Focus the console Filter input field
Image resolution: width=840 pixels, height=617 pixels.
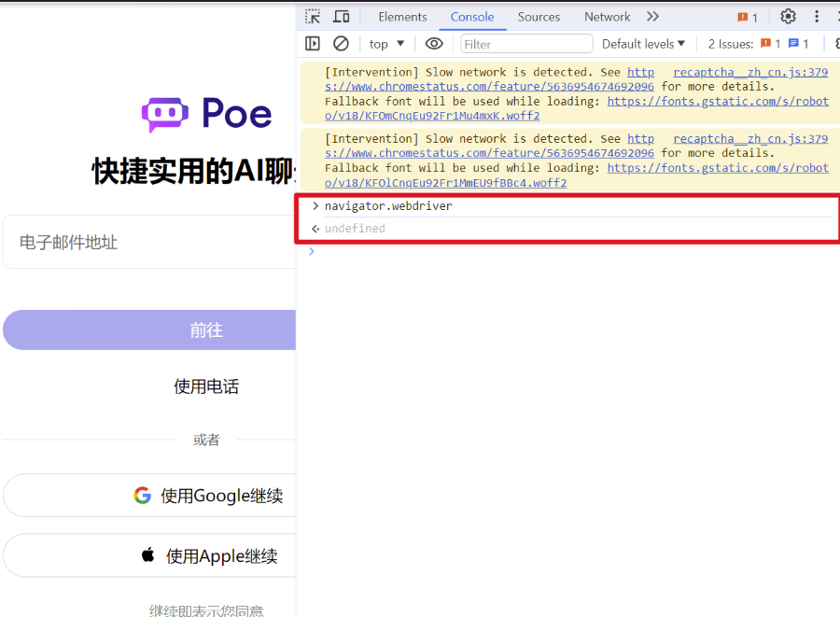pos(526,44)
